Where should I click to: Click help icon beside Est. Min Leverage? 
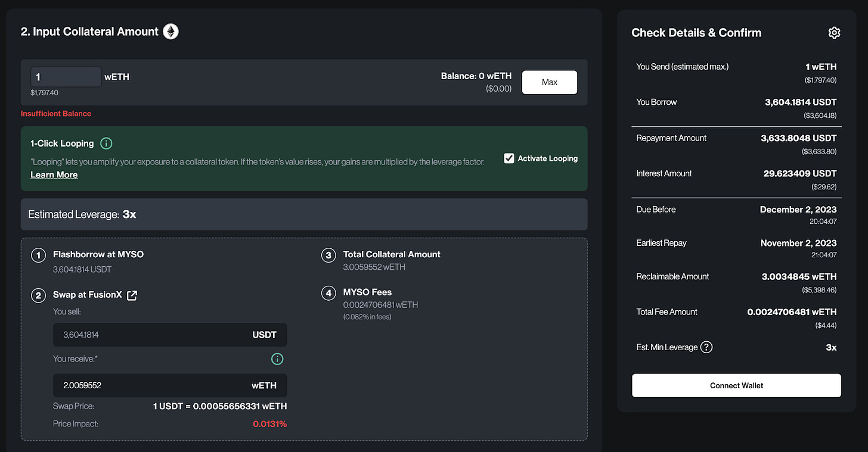click(706, 347)
